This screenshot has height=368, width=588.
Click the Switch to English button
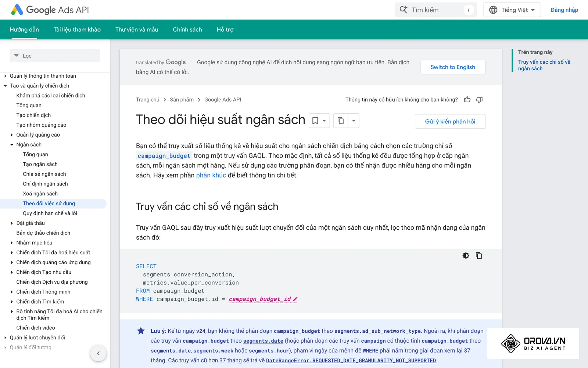pyautogui.click(x=453, y=67)
